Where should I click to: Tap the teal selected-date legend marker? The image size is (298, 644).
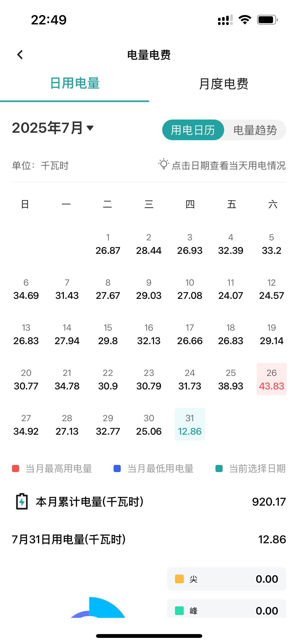[219, 469]
